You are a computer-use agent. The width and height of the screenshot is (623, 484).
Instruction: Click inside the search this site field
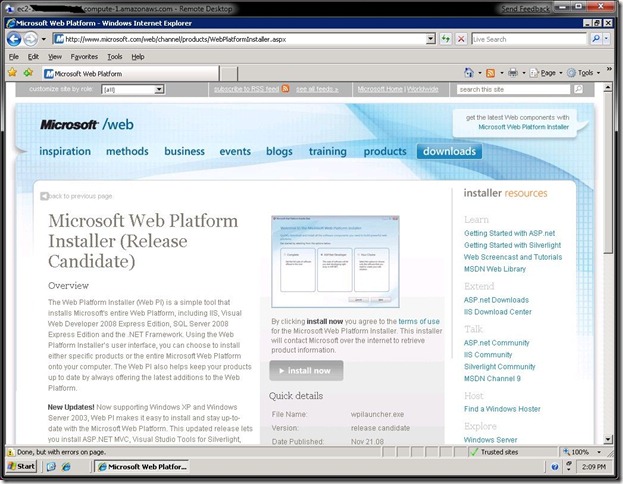point(513,89)
